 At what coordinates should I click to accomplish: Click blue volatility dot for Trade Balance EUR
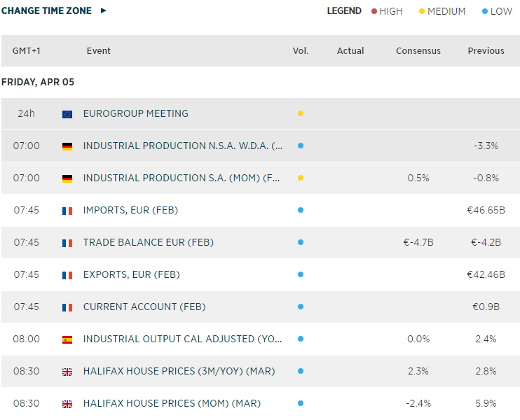point(301,242)
